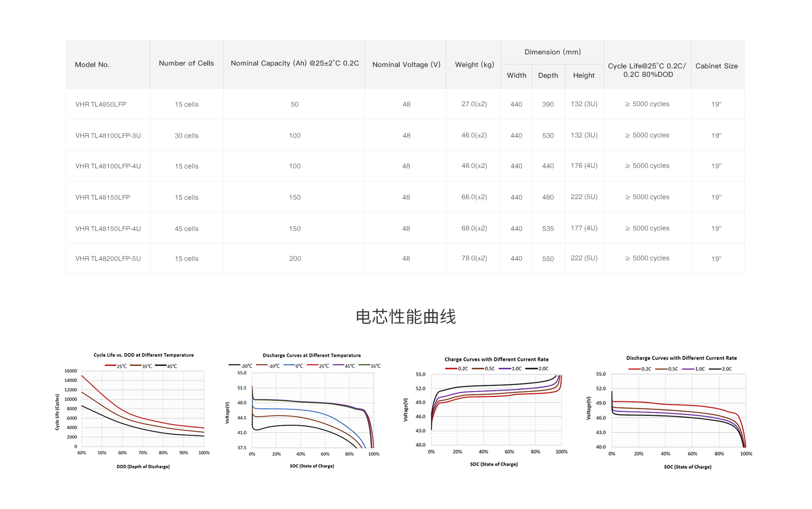Select model VHR TL48200LFP-5U
812x509 pixels.
(x=108, y=258)
